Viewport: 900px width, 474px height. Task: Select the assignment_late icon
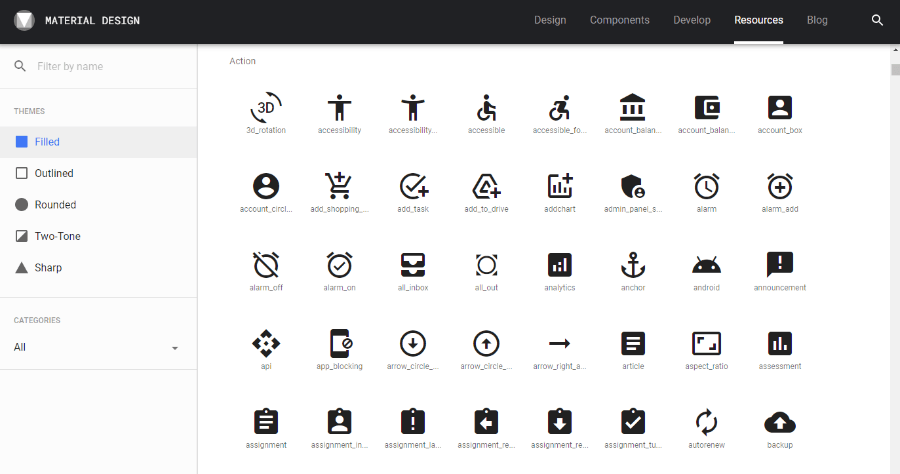413,422
